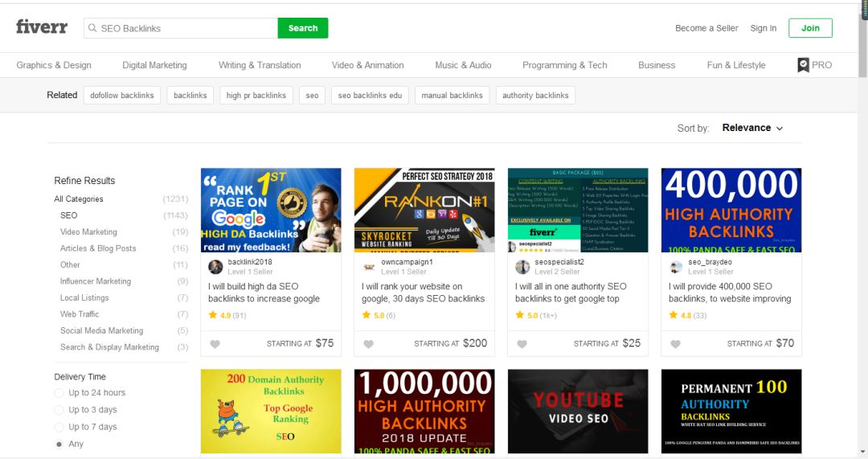The height and width of the screenshot is (459, 868).
Task: Click Become a Seller link
Action: (x=706, y=28)
